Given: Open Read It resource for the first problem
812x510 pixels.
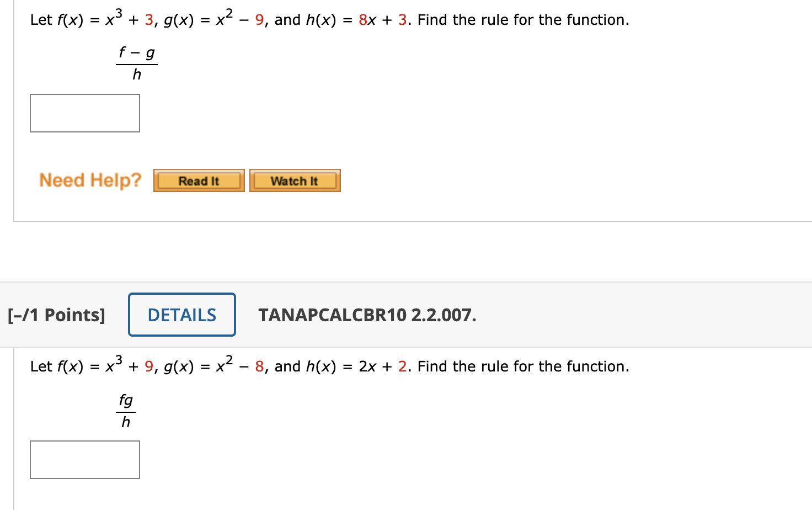Looking at the screenshot, I should pyautogui.click(x=199, y=180).
